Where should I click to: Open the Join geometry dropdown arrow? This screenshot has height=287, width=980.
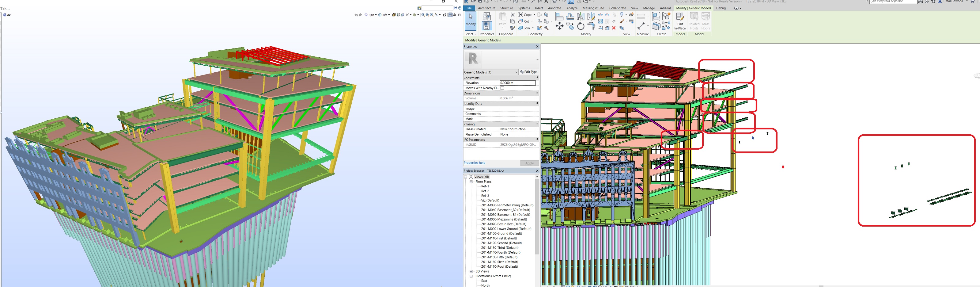point(533,28)
